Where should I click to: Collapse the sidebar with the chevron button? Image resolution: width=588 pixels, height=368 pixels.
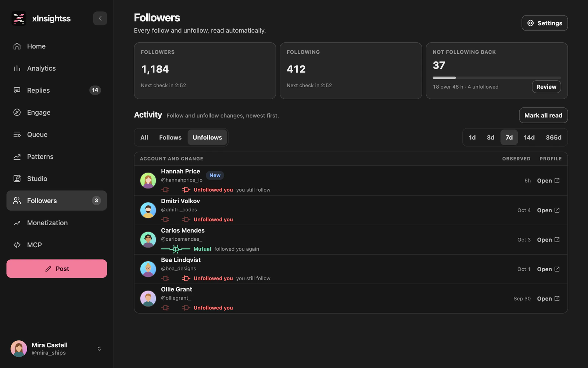tap(100, 18)
